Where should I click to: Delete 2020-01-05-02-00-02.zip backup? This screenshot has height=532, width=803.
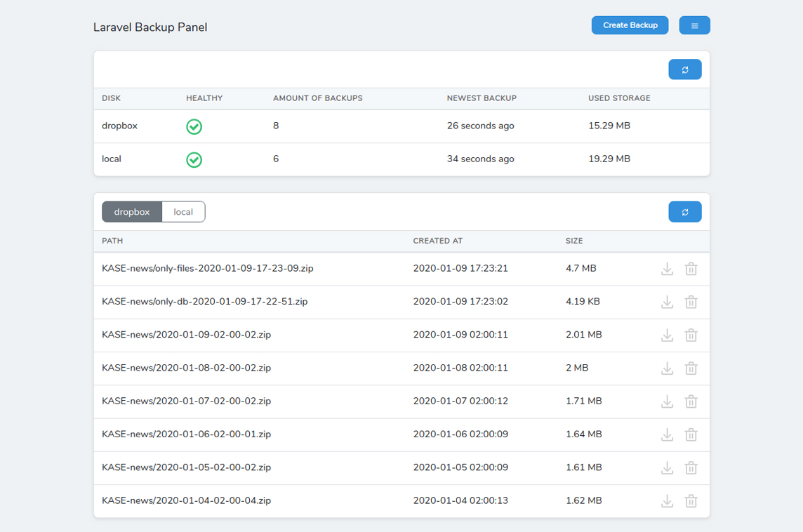click(691, 468)
